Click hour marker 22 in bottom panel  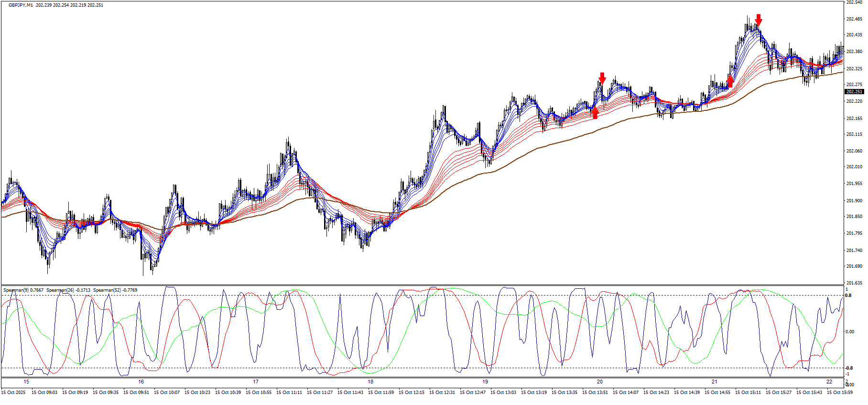[x=829, y=382]
